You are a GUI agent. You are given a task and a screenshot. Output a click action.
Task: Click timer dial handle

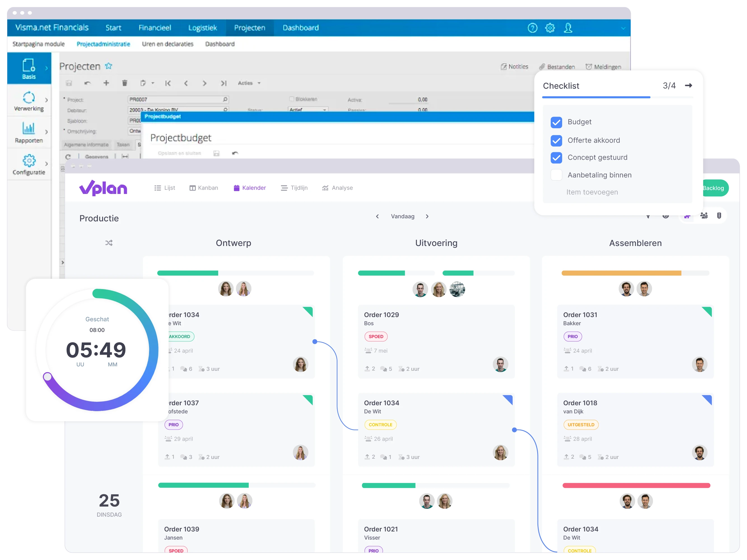(48, 377)
